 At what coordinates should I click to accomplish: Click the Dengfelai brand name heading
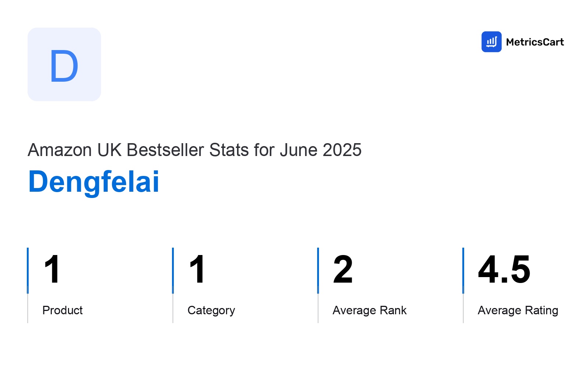pyautogui.click(x=94, y=182)
